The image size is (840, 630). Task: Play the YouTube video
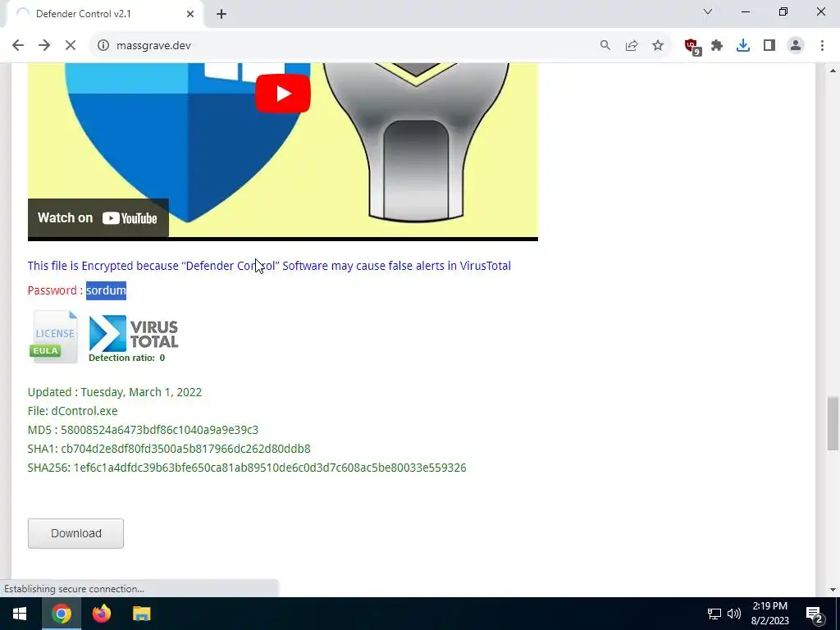point(283,94)
